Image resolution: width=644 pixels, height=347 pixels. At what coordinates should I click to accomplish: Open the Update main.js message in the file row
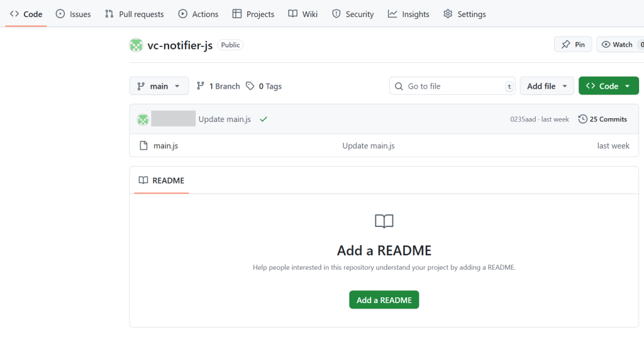(x=369, y=145)
